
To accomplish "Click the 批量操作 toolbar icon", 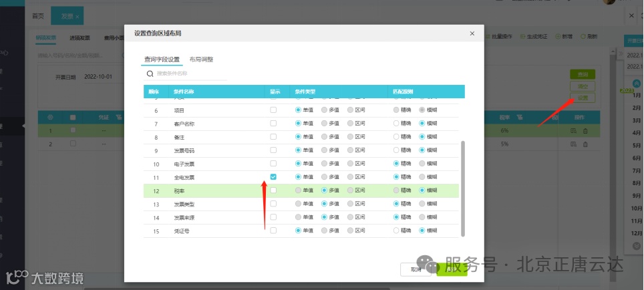I will 488,37.
